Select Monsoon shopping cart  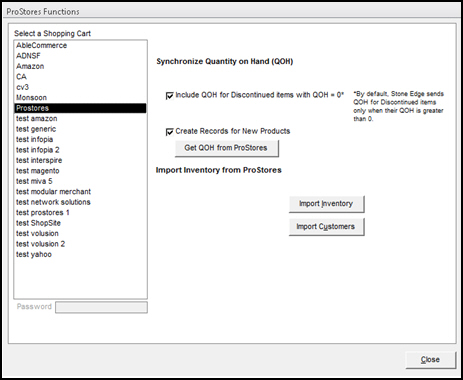tap(80, 98)
